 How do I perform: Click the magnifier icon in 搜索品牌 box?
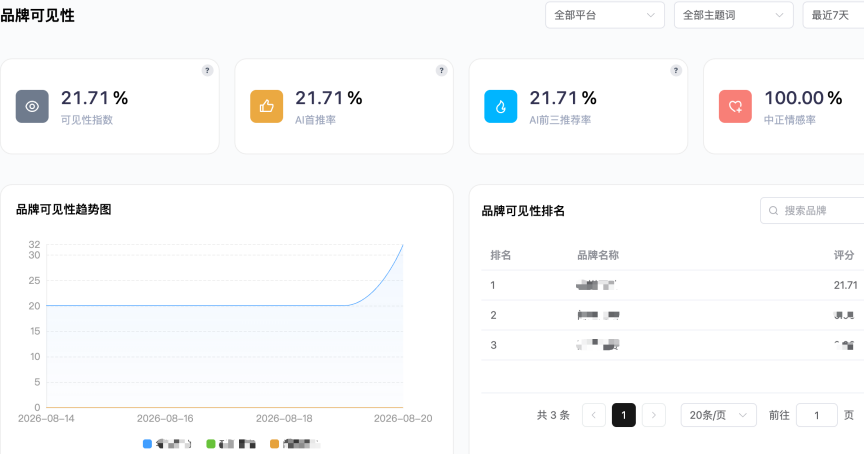[x=774, y=210]
